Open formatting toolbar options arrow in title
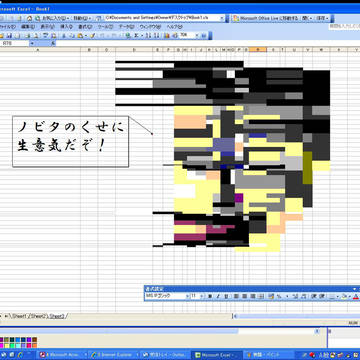This screenshot has width=360, height=360. 354,289
